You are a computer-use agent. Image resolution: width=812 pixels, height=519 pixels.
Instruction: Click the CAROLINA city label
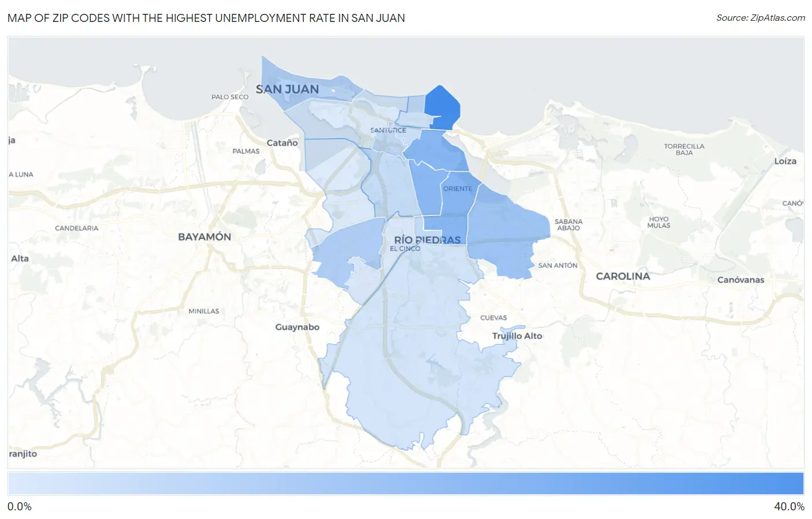click(623, 276)
